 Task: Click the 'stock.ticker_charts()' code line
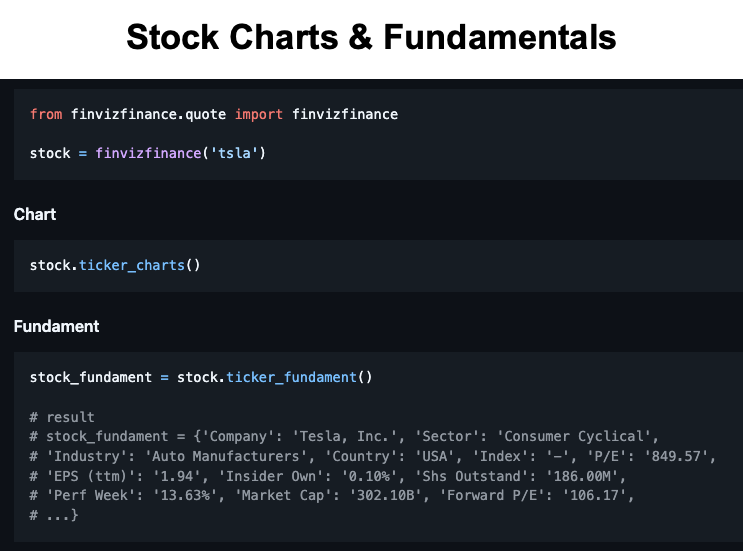point(115,265)
